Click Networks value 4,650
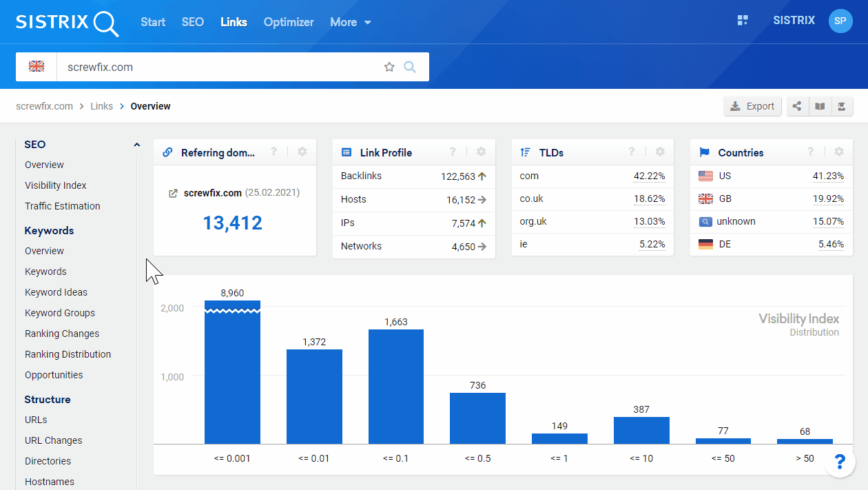Image resolution: width=868 pixels, height=490 pixels. point(464,247)
